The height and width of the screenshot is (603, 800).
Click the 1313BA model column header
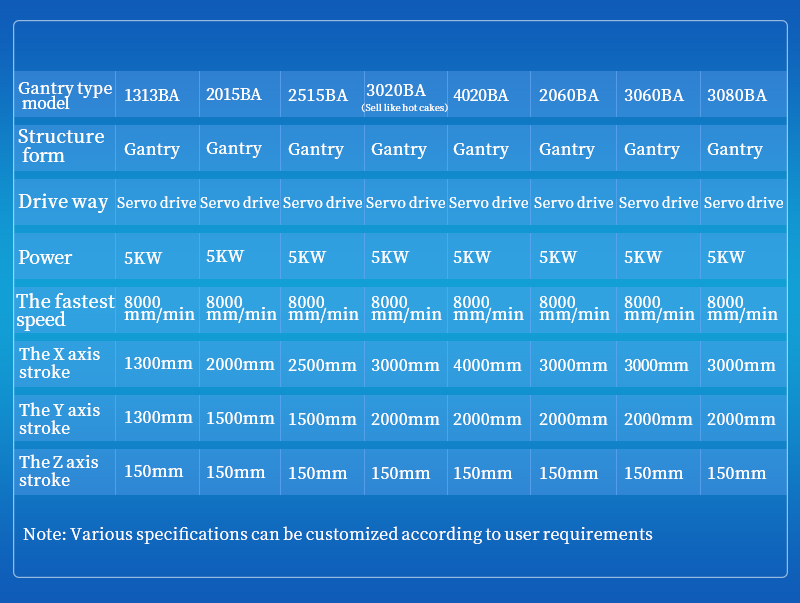coord(152,95)
